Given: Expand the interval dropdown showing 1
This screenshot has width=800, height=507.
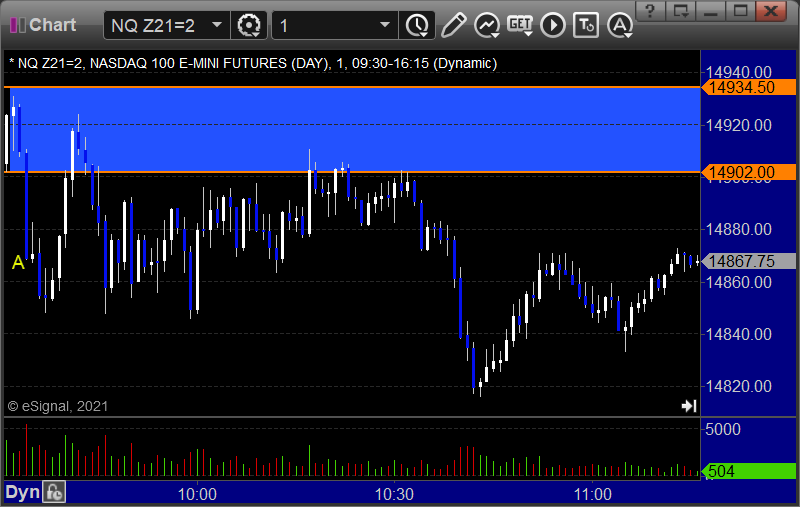Looking at the screenshot, I should [x=385, y=24].
